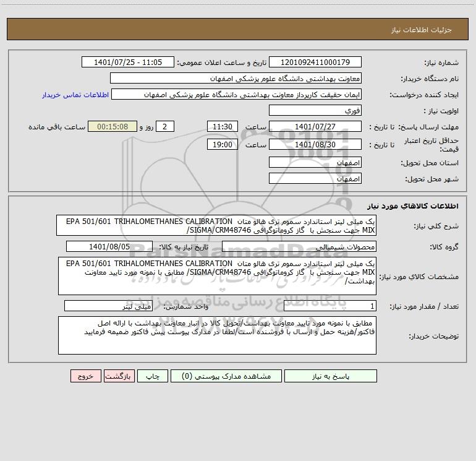Click the need date field 1401/08/05
Screen dimensions: 476x461
pos(109,246)
